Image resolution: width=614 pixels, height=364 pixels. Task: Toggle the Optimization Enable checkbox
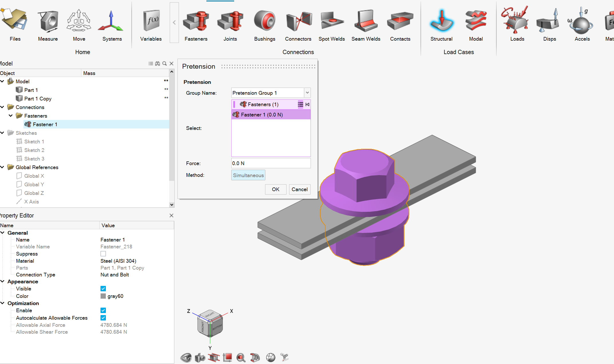coord(103,310)
